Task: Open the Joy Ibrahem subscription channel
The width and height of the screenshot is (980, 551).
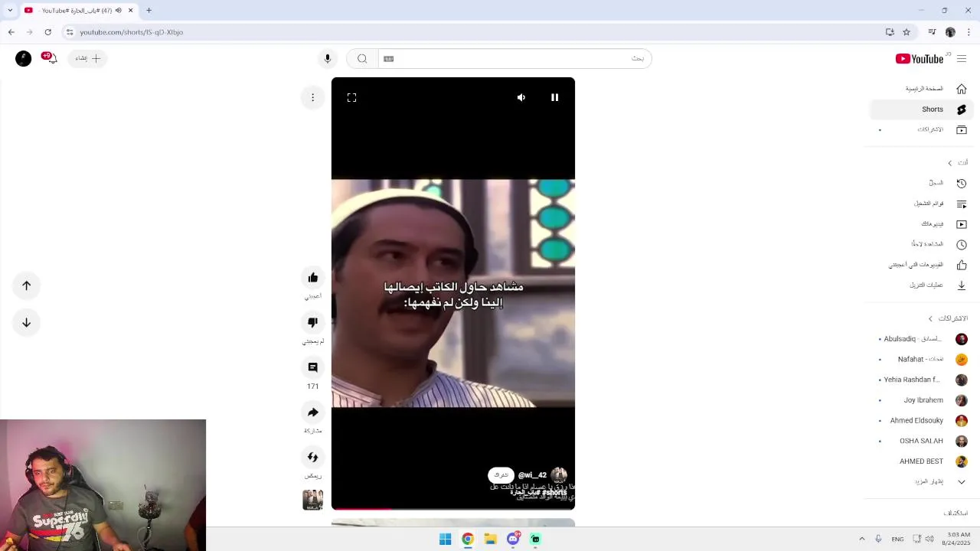Action: point(922,400)
